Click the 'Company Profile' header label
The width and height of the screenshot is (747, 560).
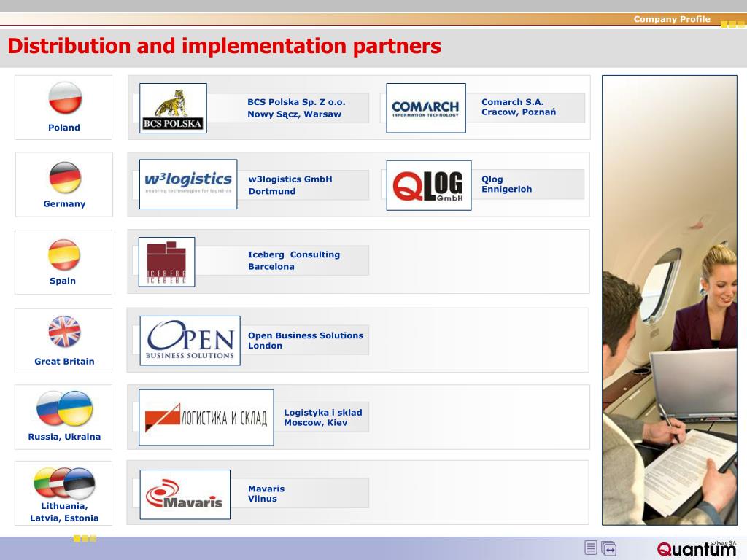click(x=672, y=19)
